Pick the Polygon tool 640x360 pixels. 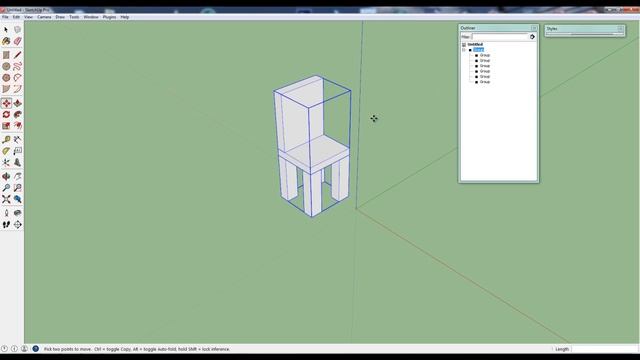tap(6, 78)
